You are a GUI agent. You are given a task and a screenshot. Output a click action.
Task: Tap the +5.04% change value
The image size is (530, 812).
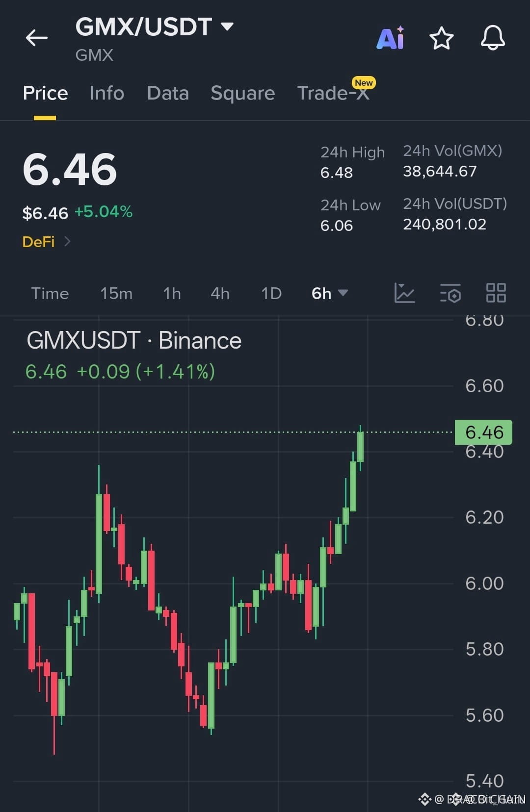104,212
